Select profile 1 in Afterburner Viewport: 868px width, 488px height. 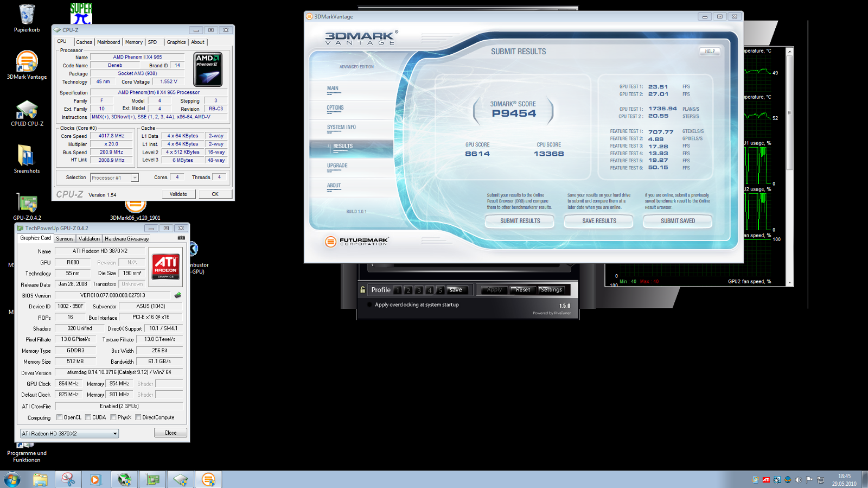tap(398, 290)
